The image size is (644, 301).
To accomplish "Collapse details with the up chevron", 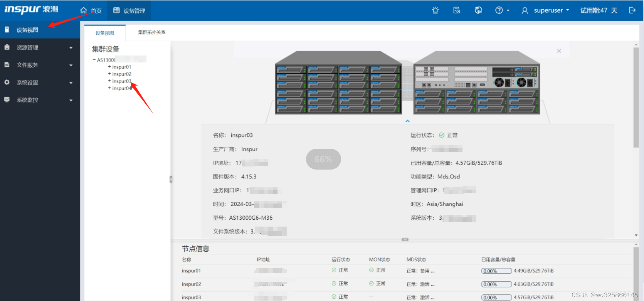I will coord(407,121).
